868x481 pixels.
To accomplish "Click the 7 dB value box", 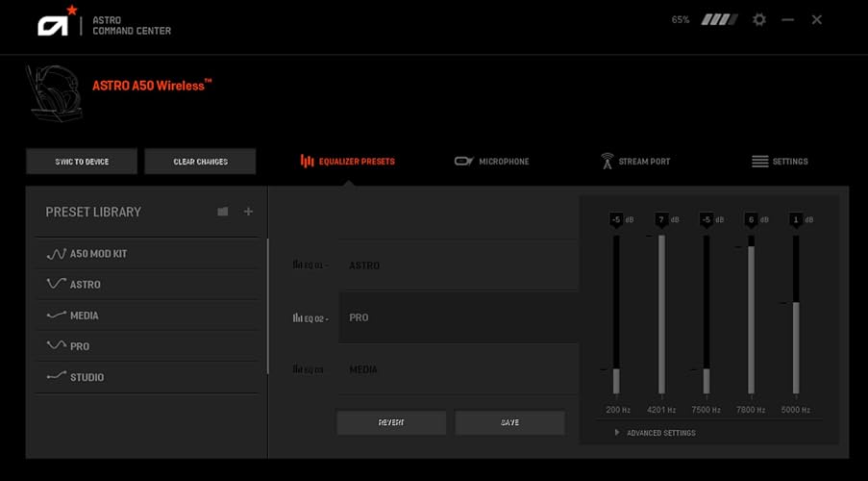I will (x=661, y=220).
